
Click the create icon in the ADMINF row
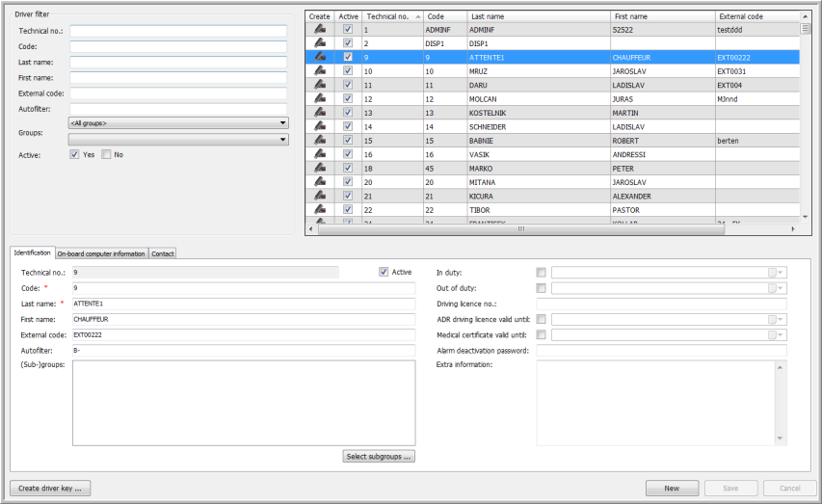click(x=319, y=30)
